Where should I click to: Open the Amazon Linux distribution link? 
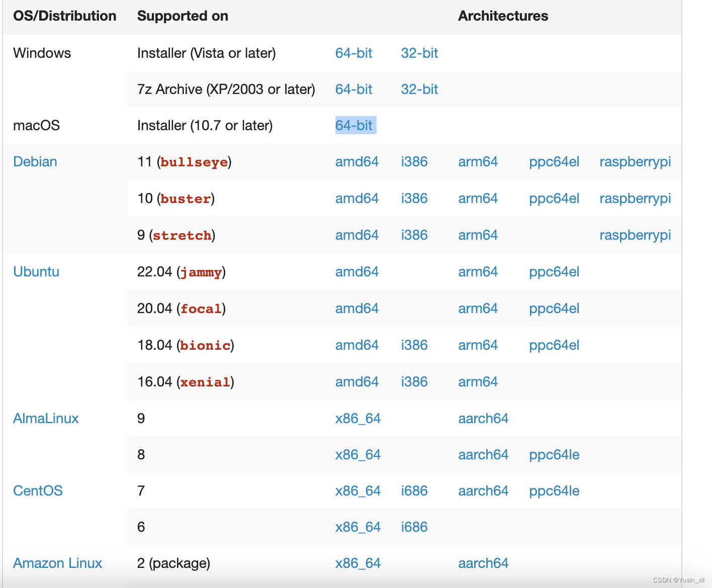(x=57, y=563)
